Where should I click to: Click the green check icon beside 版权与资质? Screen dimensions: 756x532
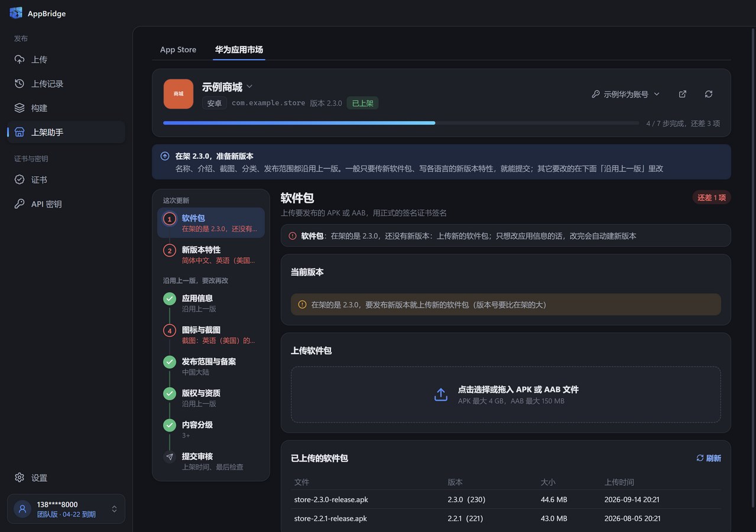coord(170,393)
